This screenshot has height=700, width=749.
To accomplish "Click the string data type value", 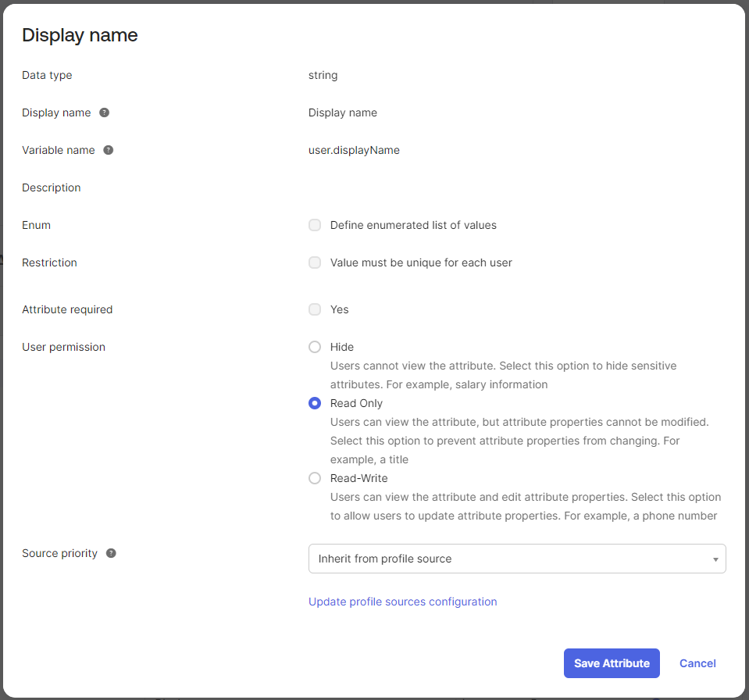I will pyautogui.click(x=323, y=75).
